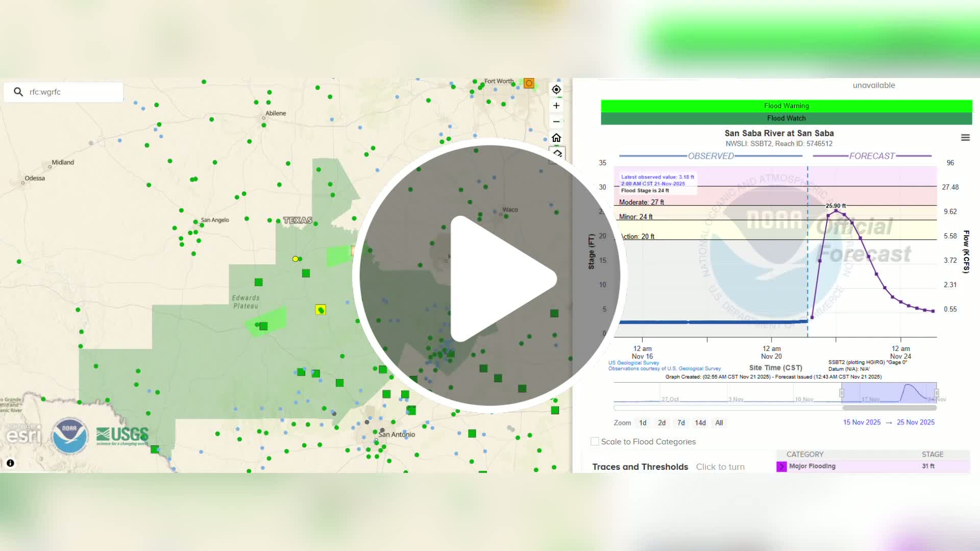Click the Action: 20 ft threshold label
This screenshot has width=980, height=551.
[x=638, y=237]
